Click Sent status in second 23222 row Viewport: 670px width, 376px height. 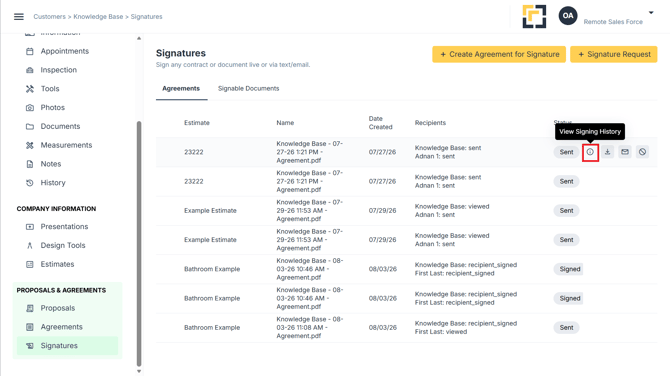[567, 182]
